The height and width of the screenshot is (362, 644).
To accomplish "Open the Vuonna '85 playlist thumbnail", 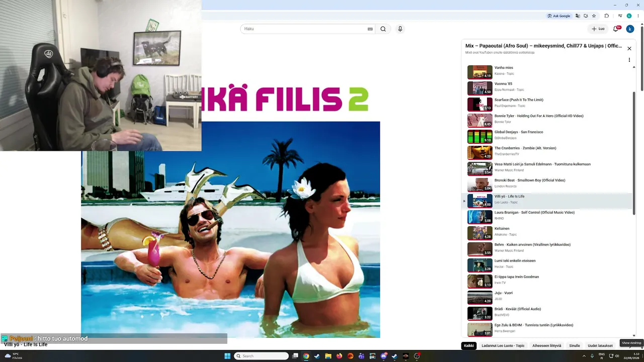I will tap(480, 88).
